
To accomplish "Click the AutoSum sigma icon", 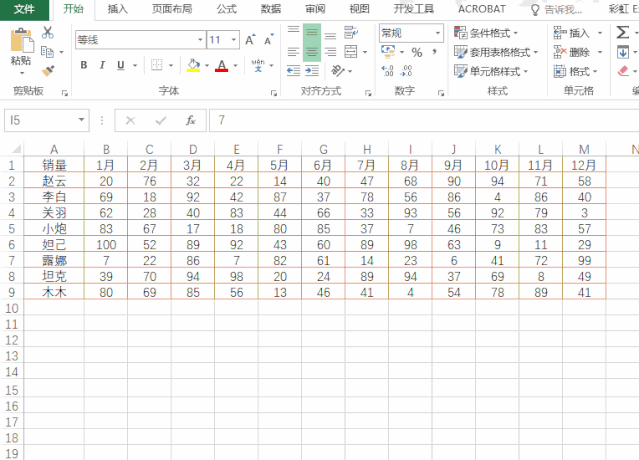I will coord(623,32).
